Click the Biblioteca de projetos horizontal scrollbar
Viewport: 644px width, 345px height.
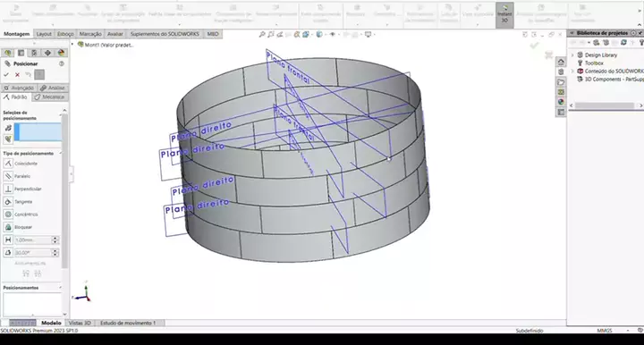point(604,105)
